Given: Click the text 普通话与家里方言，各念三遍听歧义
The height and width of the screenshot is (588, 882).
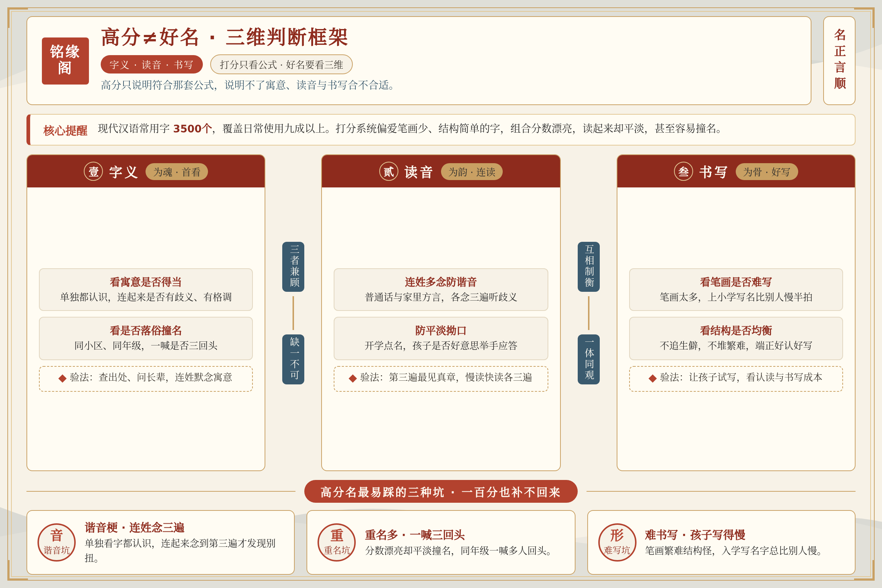Looking at the screenshot, I should click(x=441, y=297).
